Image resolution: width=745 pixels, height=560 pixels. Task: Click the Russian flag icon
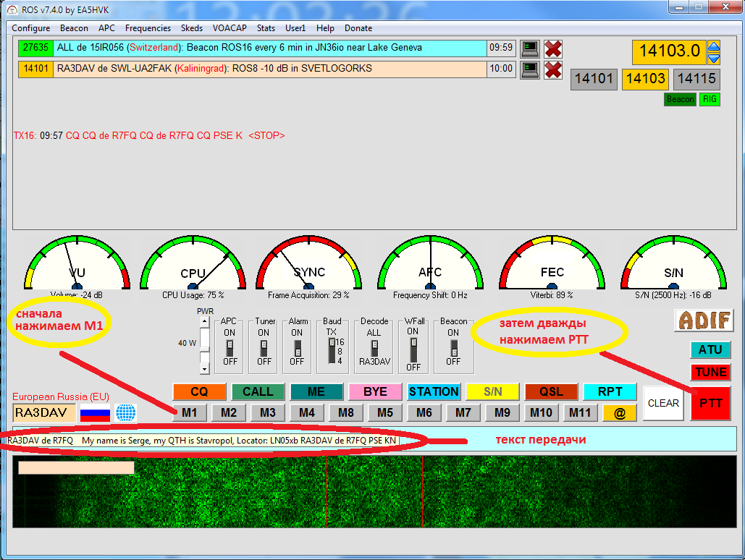coord(94,413)
